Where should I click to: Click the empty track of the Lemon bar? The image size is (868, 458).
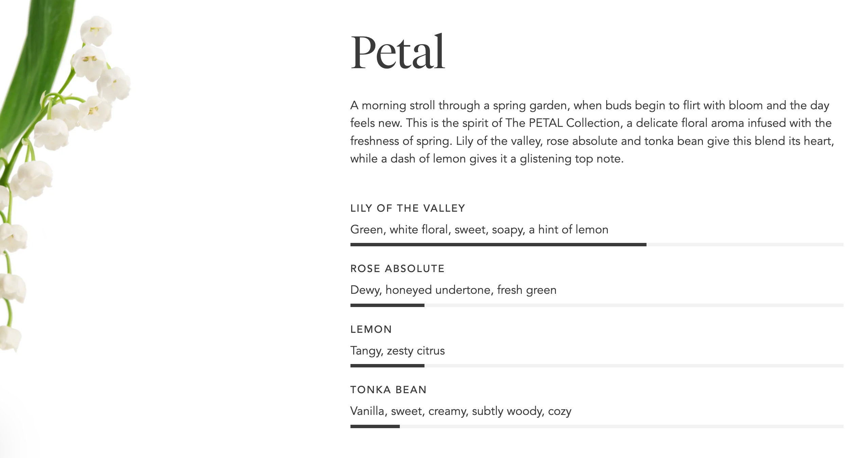(x=634, y=366)
